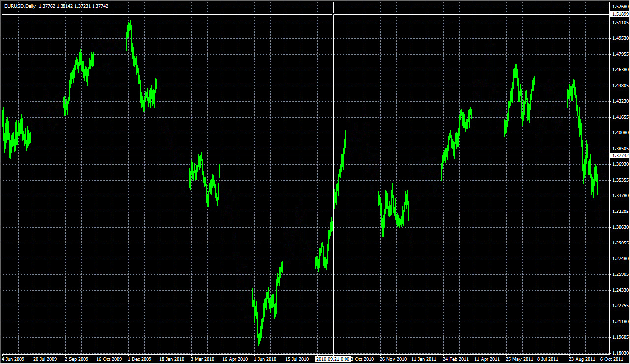Click the 1 Jun 2010 date label
The height and width of the screenshot is (364, 630).
point(265,359)
